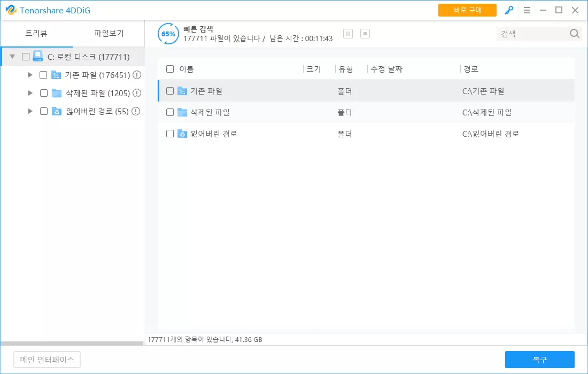This screenshot has height=374, width=588.
Task: Select the 기존 파일 name in list
Action: click(206, 91)
